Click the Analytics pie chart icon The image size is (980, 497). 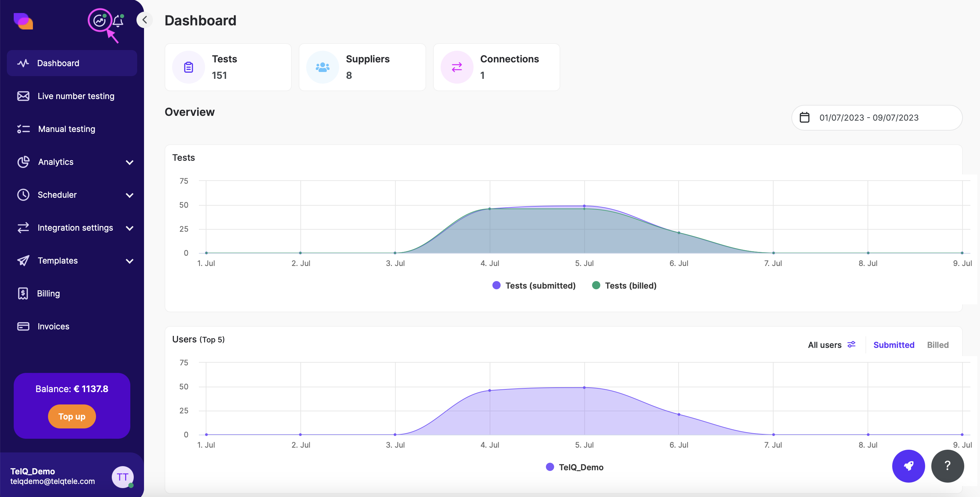(23, 162)
